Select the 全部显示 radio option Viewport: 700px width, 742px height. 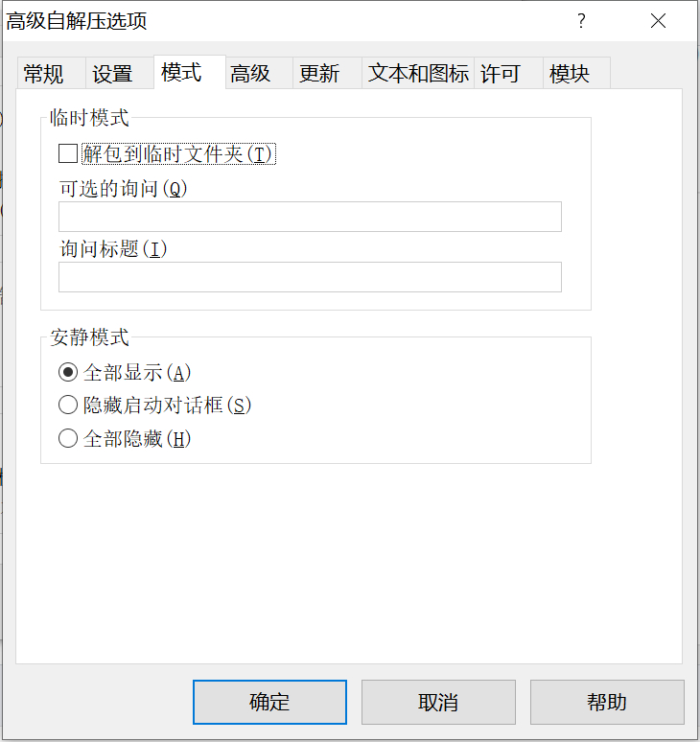point(68,373)
